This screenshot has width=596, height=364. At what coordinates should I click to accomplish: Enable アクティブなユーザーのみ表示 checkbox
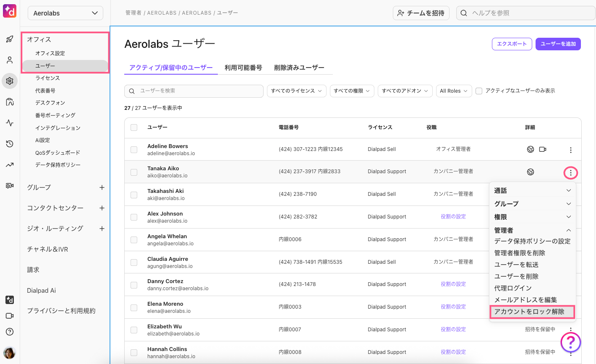coord(479,91)
